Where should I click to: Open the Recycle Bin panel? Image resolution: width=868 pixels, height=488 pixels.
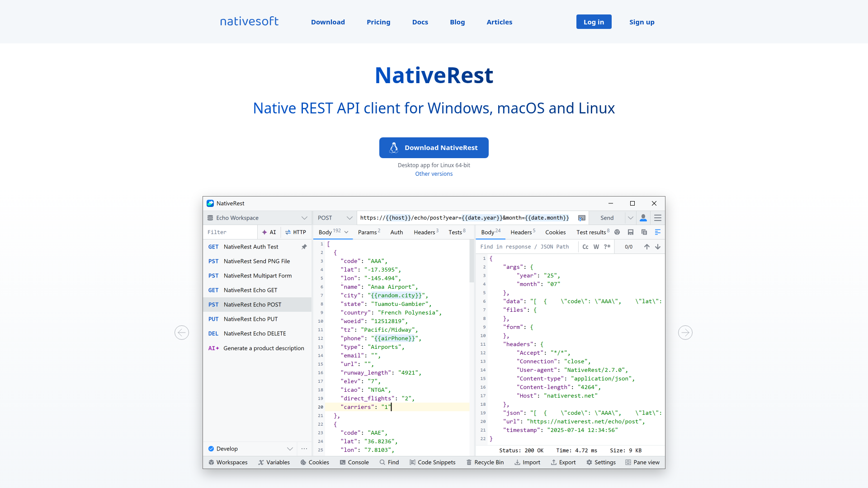(x=485, y=462)
